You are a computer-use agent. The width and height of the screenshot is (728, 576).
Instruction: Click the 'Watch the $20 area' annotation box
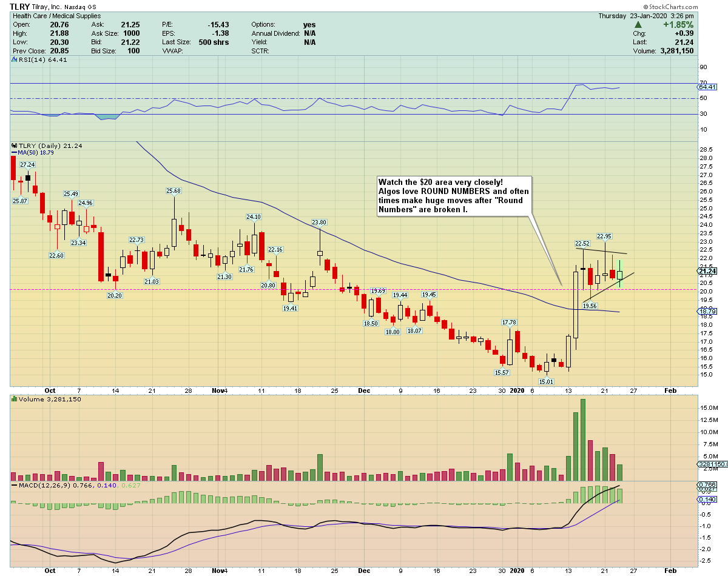(454, 196)
